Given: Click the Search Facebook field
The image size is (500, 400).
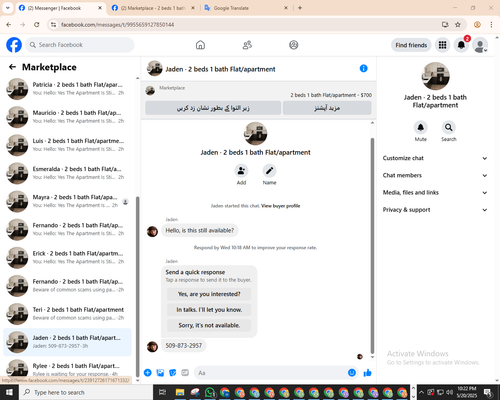Looking at the screenshot, I should (80, 45).
